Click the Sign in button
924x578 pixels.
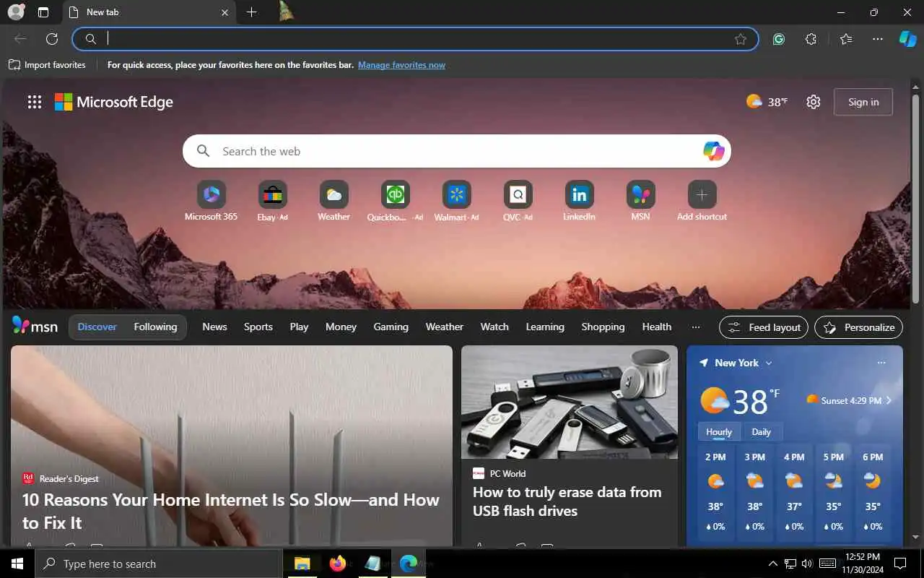[x=863, y=102]
